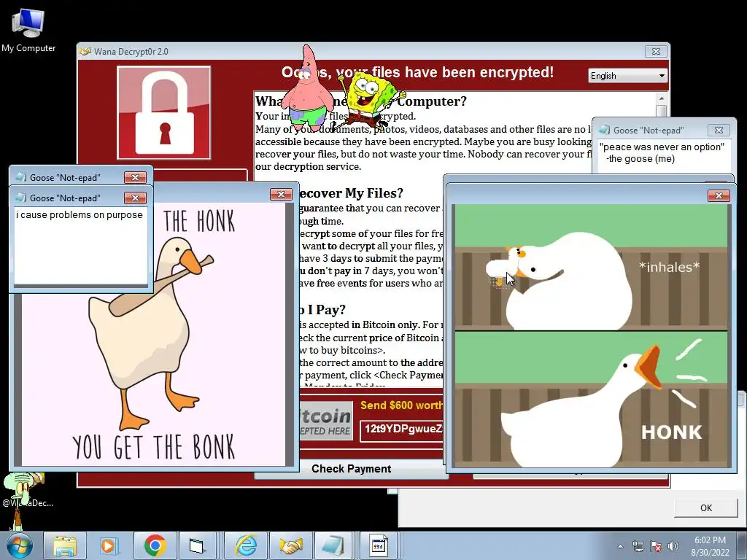Close the HONK goose meme window
Screen dimensions: 747x560
click(x=719, y=195)
